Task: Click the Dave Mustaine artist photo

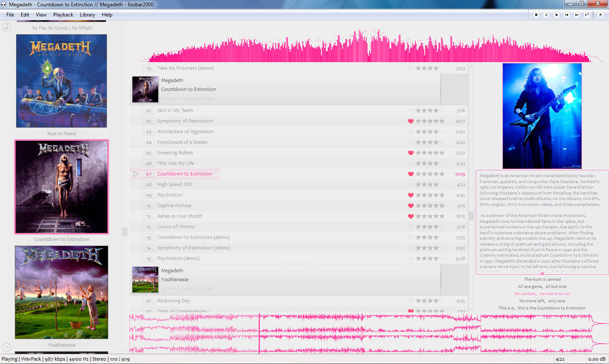Action: coord(542,116)
